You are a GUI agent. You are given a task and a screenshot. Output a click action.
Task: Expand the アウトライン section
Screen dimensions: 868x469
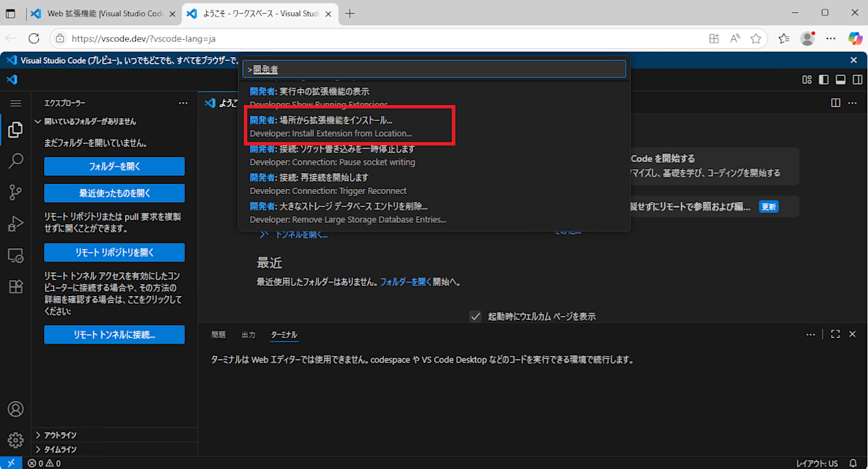(114, 435)
